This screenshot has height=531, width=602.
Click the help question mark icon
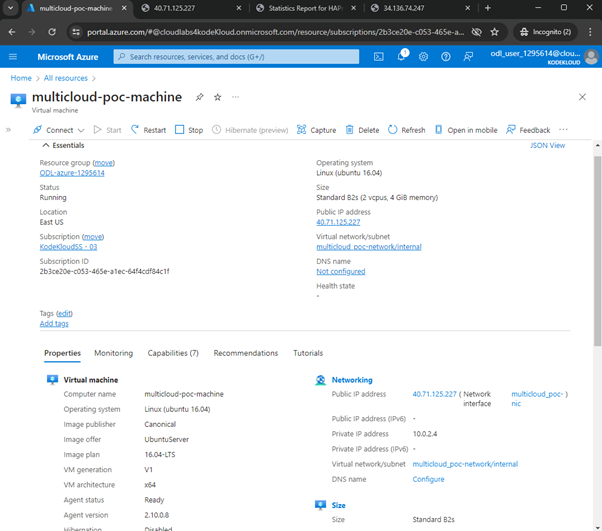(x=446, y=57)
